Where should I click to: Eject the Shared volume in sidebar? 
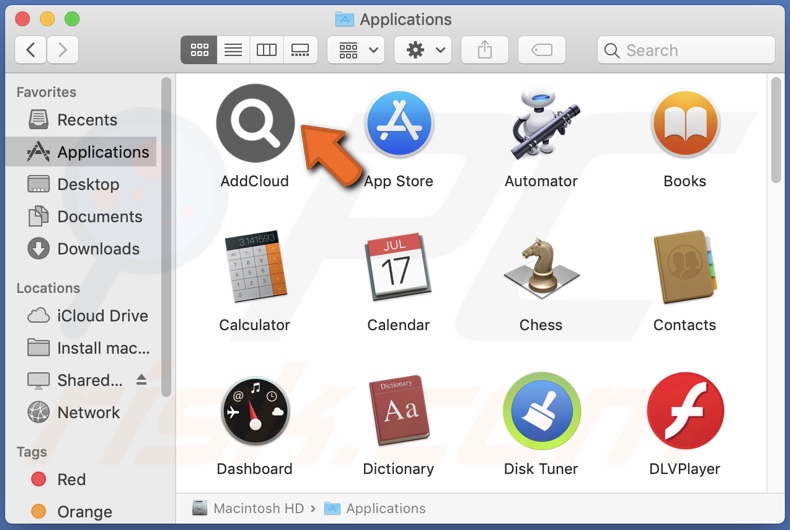click(x=141, y=380)
